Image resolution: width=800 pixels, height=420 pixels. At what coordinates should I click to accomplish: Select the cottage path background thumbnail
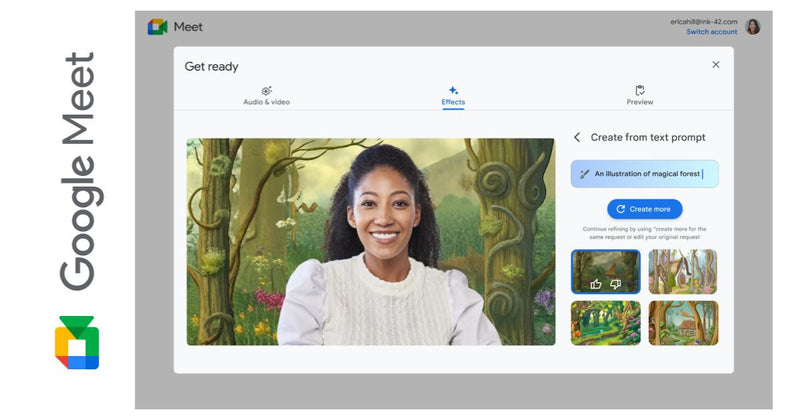click(x=683, y=271)
